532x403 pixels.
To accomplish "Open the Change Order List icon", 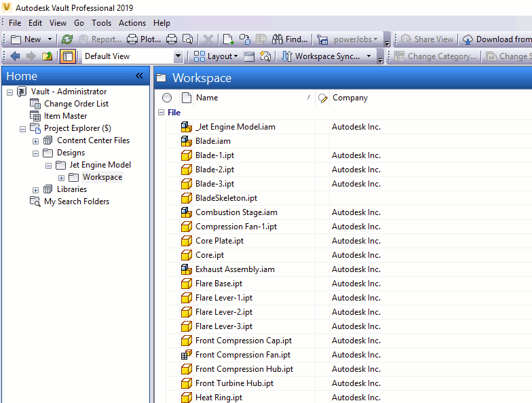I will [x=35, y=104].
